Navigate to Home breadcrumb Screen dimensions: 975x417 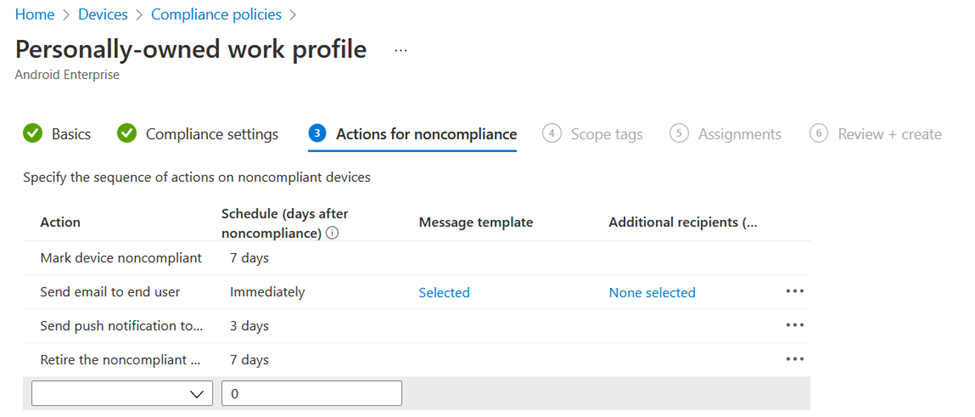34,15
